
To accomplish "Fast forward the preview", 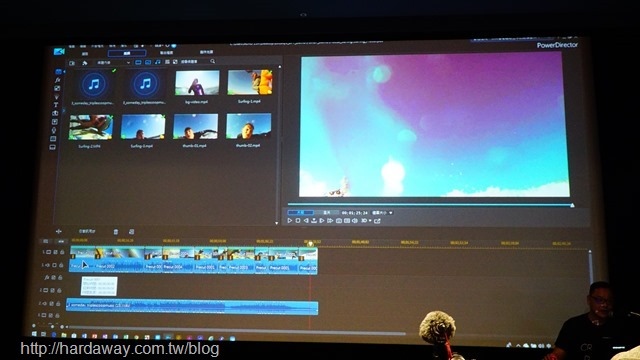I will point(330,221).
